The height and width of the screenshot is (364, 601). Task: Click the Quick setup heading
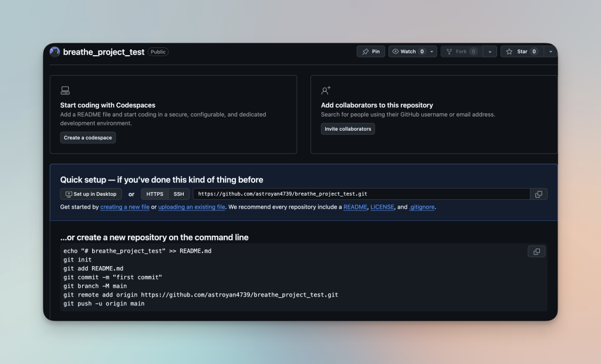161,179
